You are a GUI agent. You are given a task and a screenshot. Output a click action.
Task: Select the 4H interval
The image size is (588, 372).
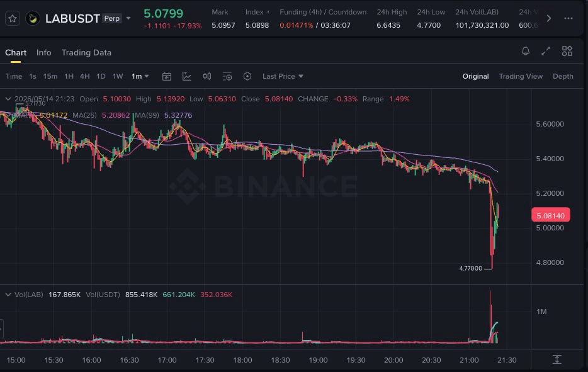pos(85,76)
